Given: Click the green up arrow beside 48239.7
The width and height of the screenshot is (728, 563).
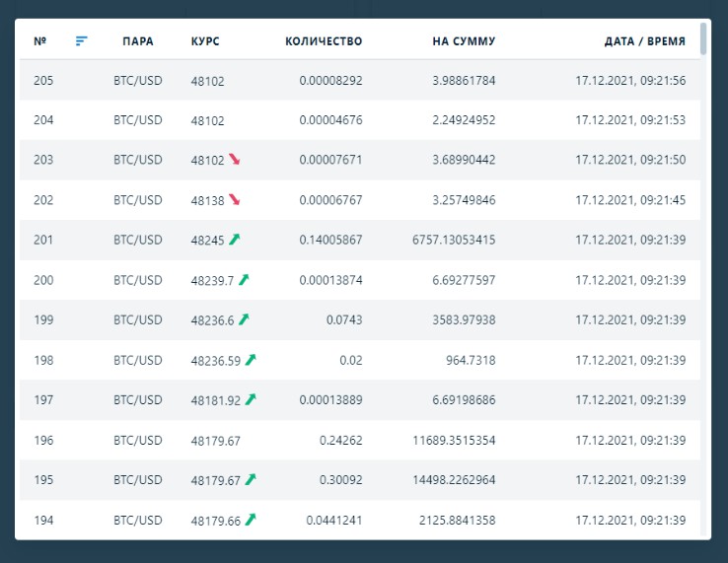Looking at the screenshot, I should click(244, 279).
